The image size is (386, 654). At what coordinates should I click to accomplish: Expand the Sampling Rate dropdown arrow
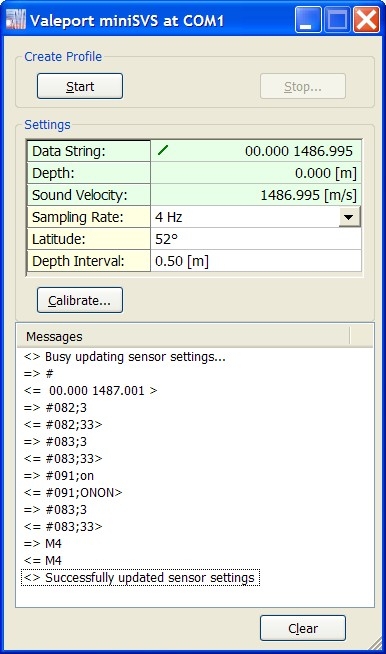[x=349, y=217]
